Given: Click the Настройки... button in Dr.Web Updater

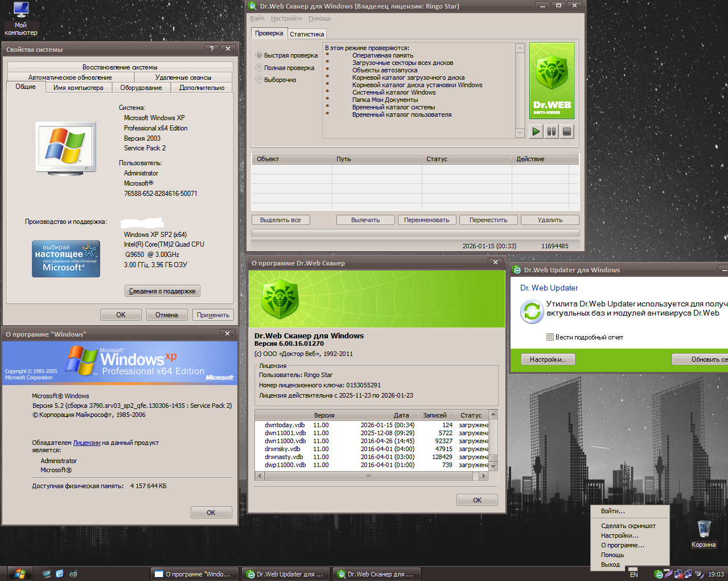Looking at the screenshot, I should click(548, 359).
